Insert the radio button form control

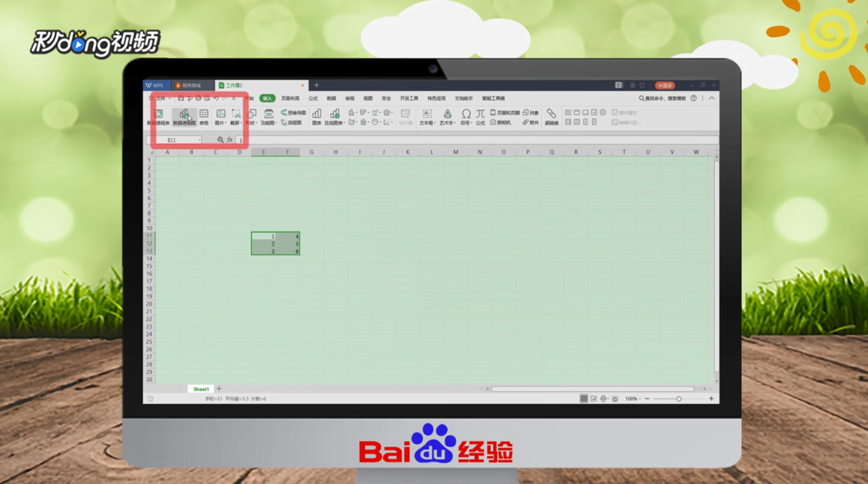tap(603, 112)
